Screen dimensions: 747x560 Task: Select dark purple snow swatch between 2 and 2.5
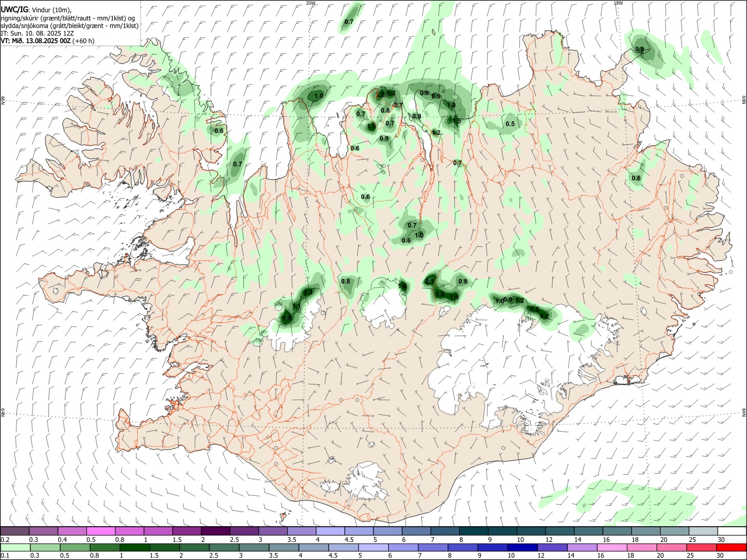(x=215, y=531)
